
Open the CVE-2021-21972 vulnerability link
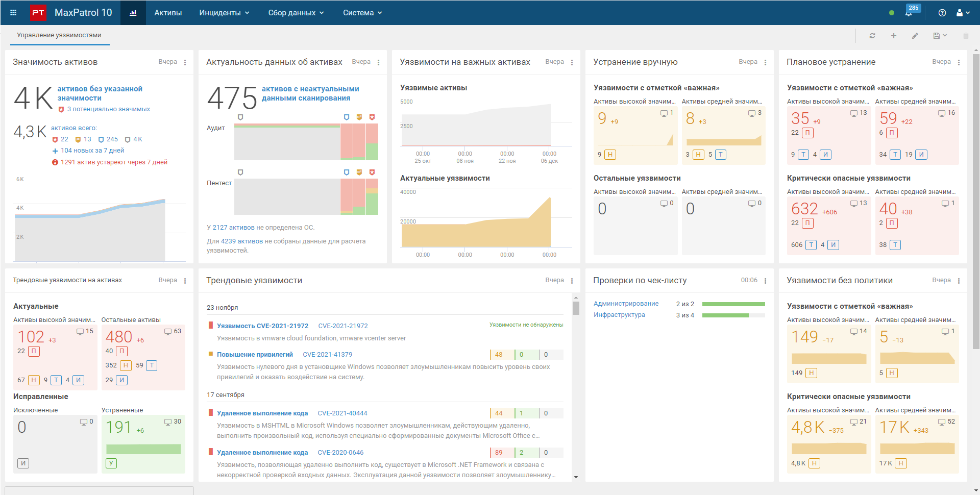click(262, 326)
